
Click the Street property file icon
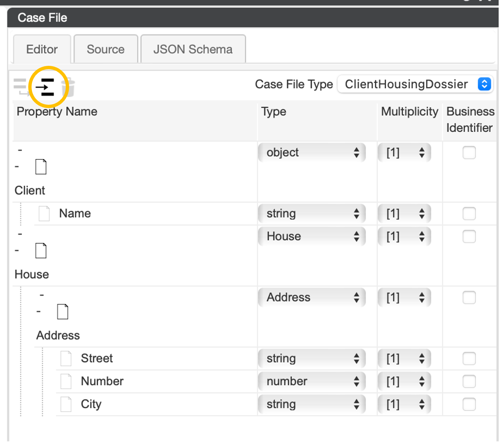pyautogui.click(x=66, y=359)
